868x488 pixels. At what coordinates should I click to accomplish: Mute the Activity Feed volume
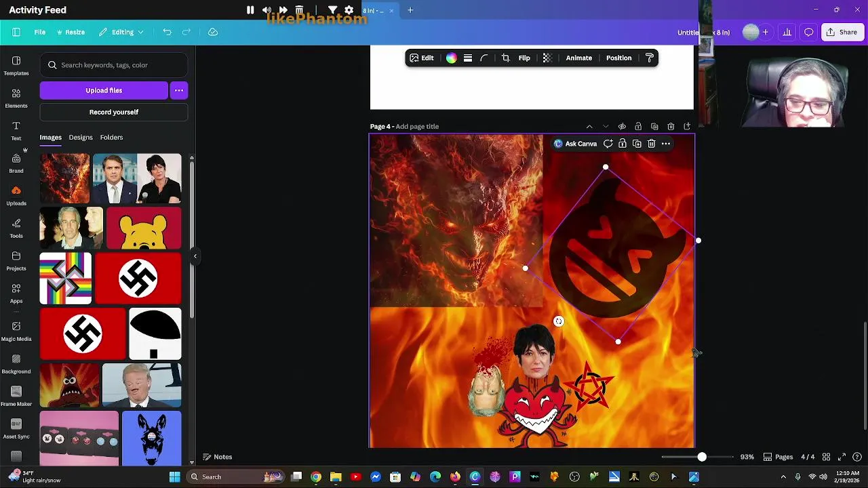[x=267, y=10]
